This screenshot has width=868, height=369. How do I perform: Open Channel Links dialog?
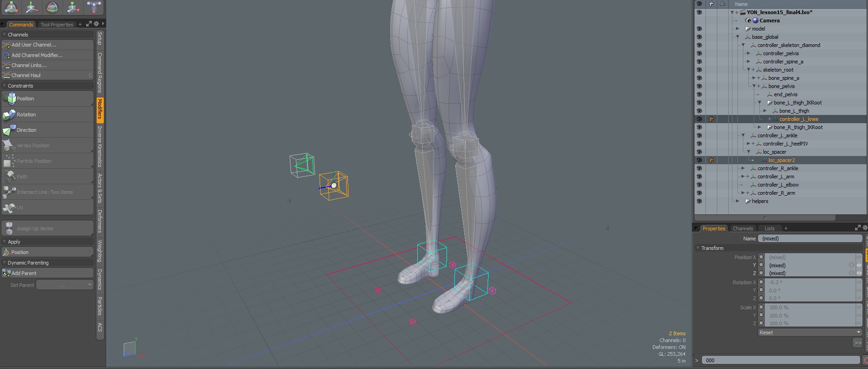(47, 65)
